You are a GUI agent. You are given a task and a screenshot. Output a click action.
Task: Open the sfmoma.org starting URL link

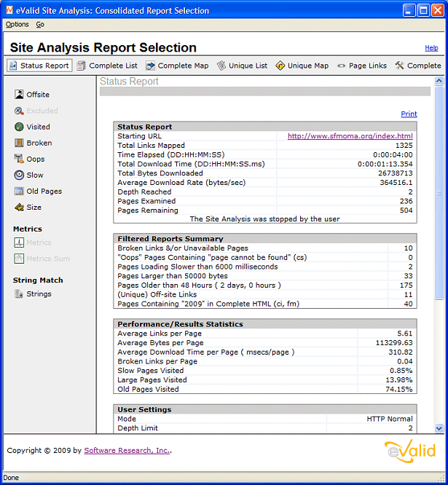click(350, 136)
